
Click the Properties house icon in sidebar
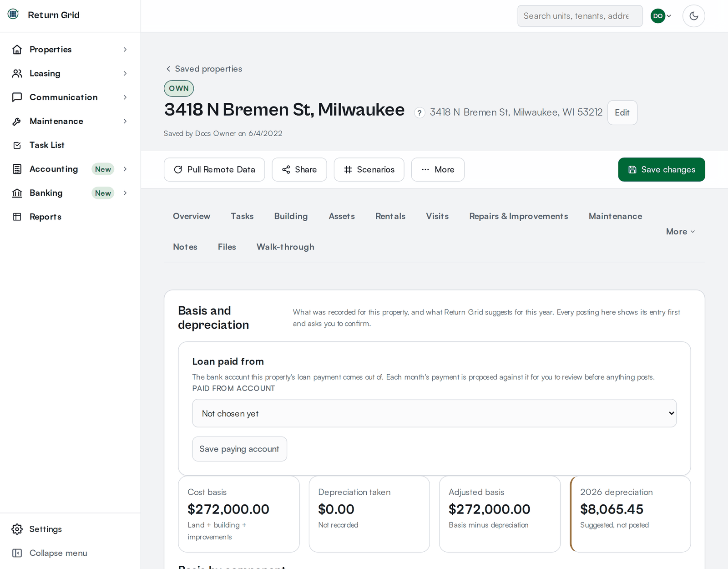click(x=17, y=50)
